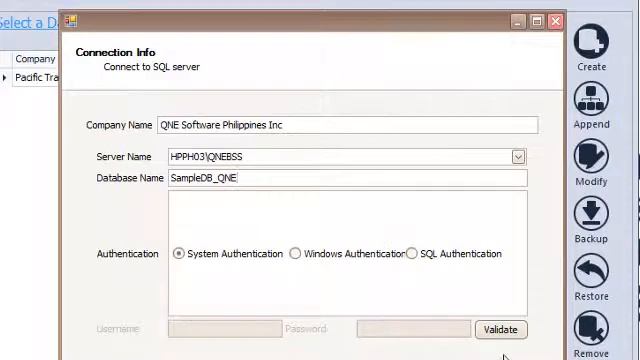
Task: Minimize the Connection Info dialog
Action: coord(518,21)
